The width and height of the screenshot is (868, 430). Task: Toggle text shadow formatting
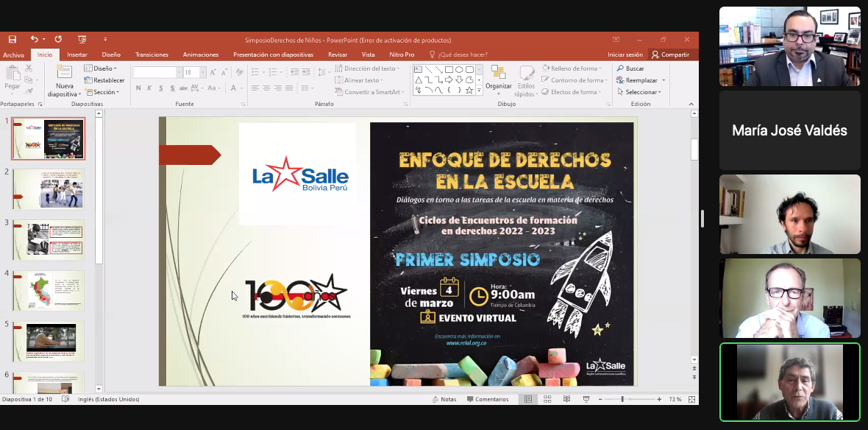point(173,88)
